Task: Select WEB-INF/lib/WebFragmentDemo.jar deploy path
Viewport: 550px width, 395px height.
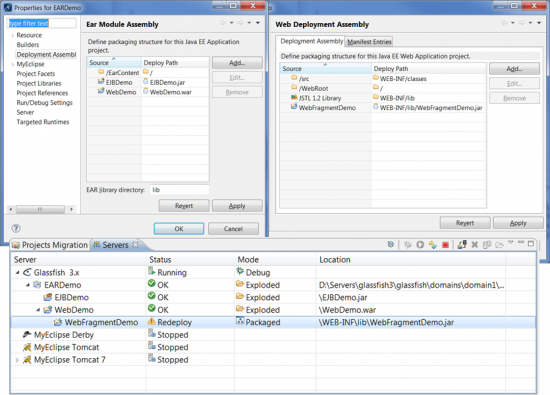Action: (431, 108)
